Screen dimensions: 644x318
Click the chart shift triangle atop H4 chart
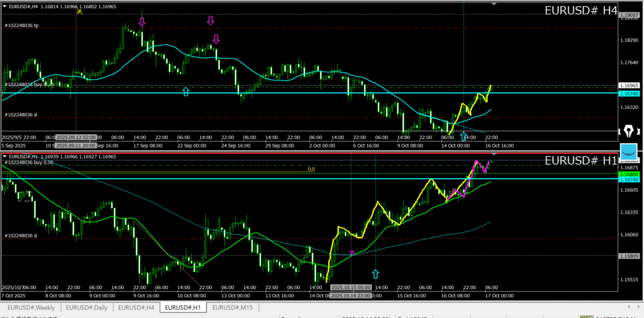pyautogui.click(x=494, y=4)
